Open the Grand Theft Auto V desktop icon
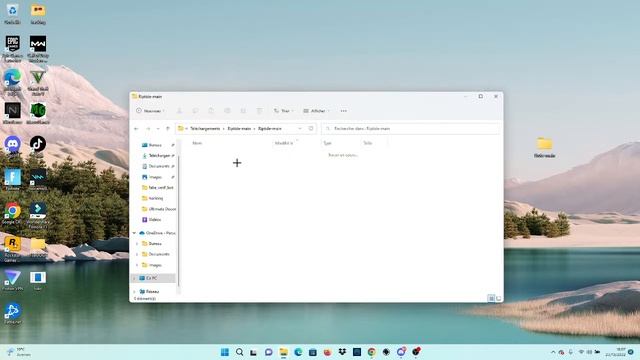 [x=38, y=82]
